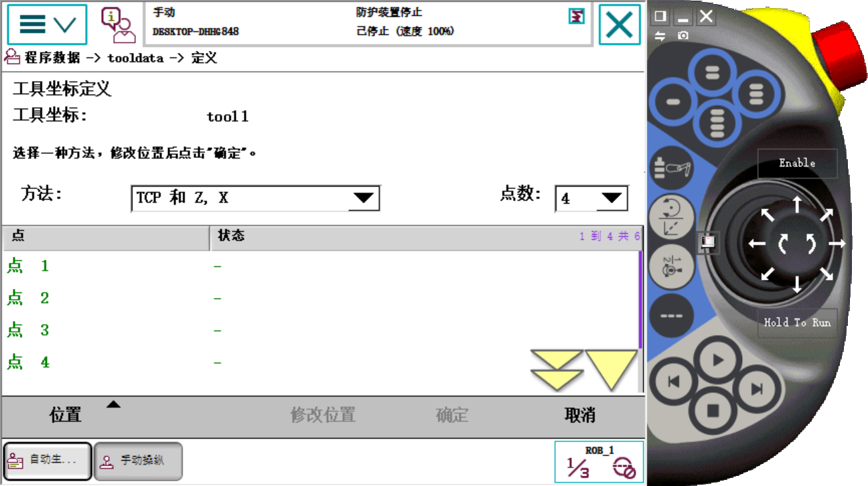Toggle the Enable device button
The image size is (868, 486).
coord(797,163)
